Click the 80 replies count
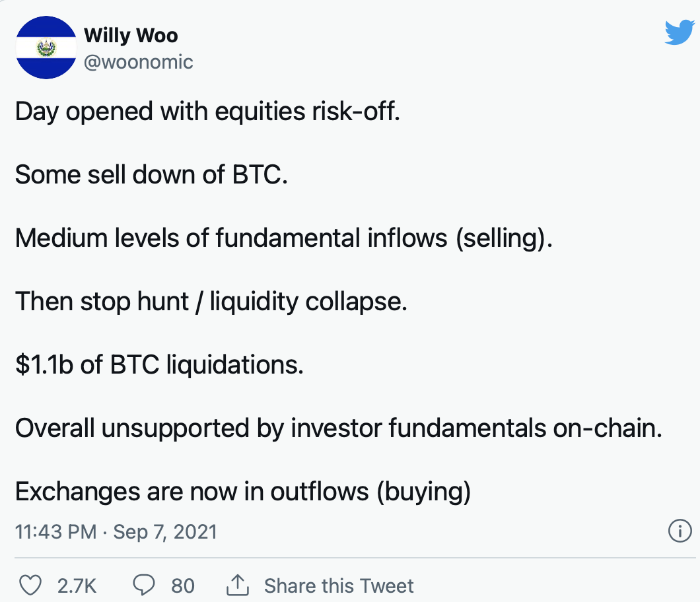700x602 pixels. tap(183, 585)
